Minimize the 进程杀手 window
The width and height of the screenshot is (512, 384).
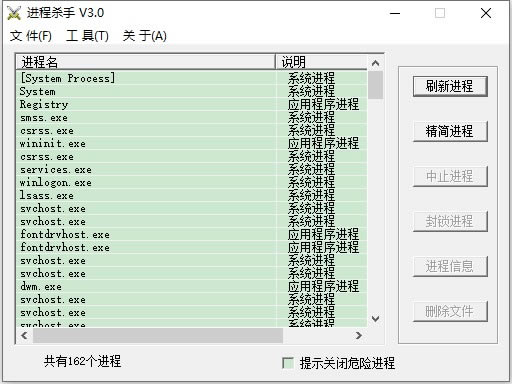(395, 13)
